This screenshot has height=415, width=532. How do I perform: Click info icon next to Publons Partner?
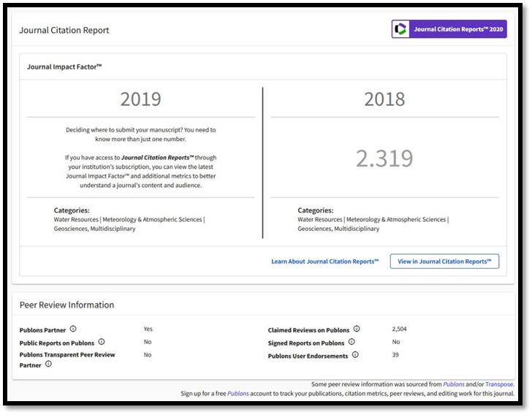click(x=73, y=329)
